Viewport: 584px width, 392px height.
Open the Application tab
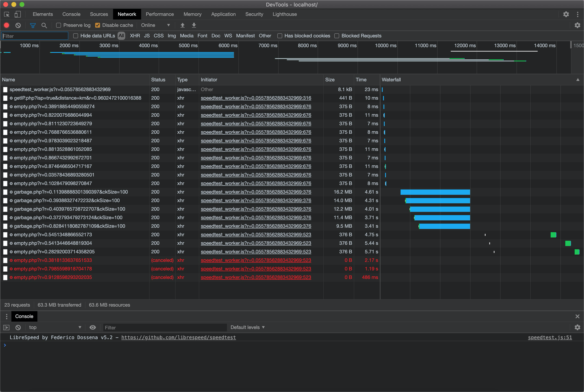click(x=223, y=14)
